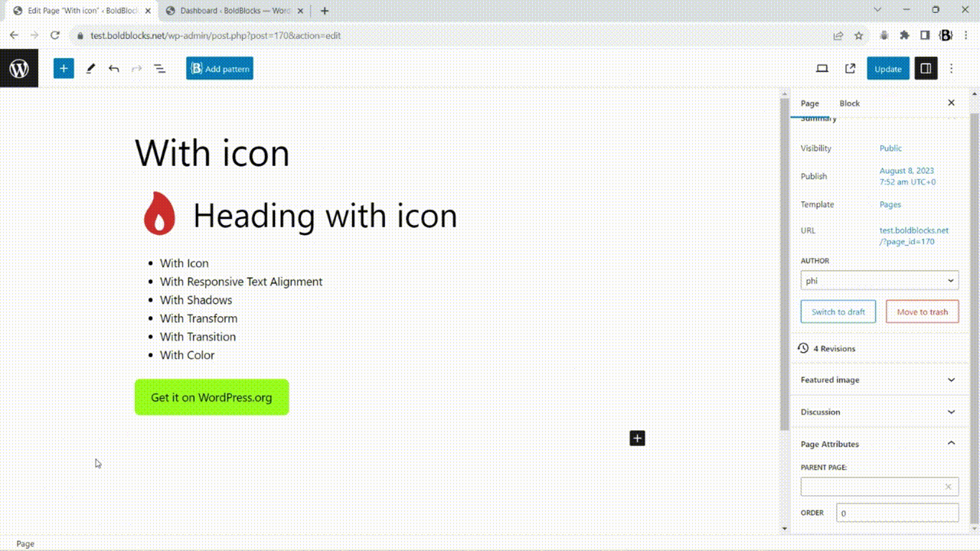Image resolution: width=980 pixels, height=551 pixels.
Task: Click Switch to draft button
Action: (838, 311)
